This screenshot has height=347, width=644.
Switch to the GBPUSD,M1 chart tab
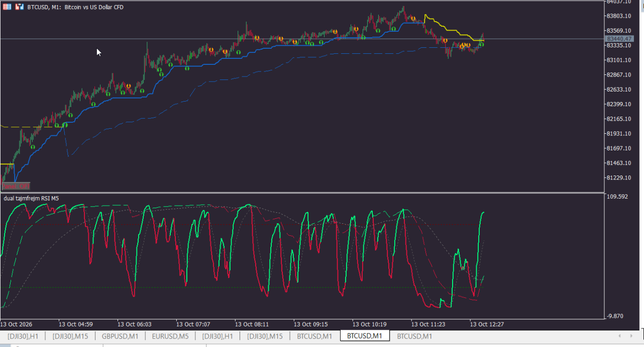[120, 336]
